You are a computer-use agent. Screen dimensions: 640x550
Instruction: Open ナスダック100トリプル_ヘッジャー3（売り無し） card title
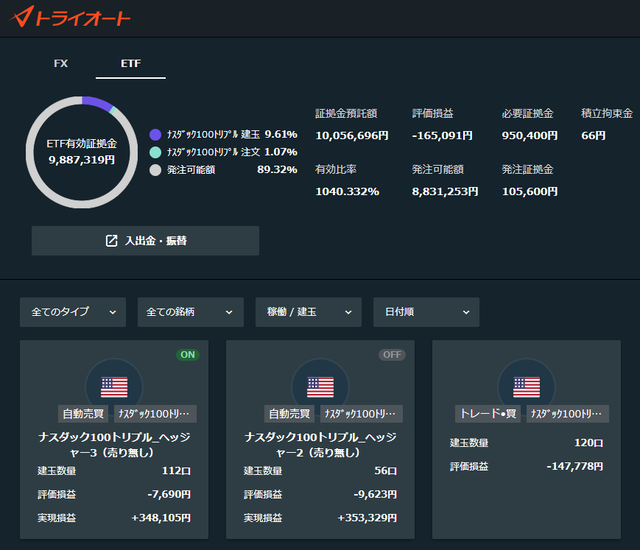[114, 445]
